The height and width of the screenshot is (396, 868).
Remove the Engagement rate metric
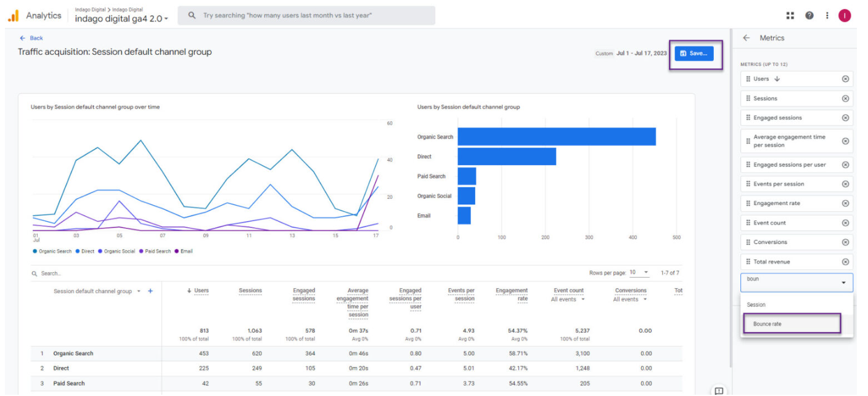click(x=845, y=203)
